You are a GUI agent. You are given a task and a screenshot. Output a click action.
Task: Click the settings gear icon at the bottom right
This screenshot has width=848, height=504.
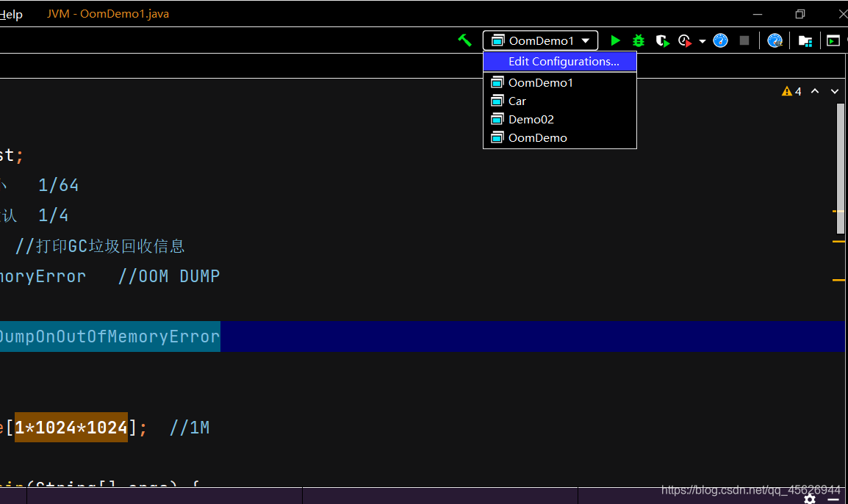[810, 499]
